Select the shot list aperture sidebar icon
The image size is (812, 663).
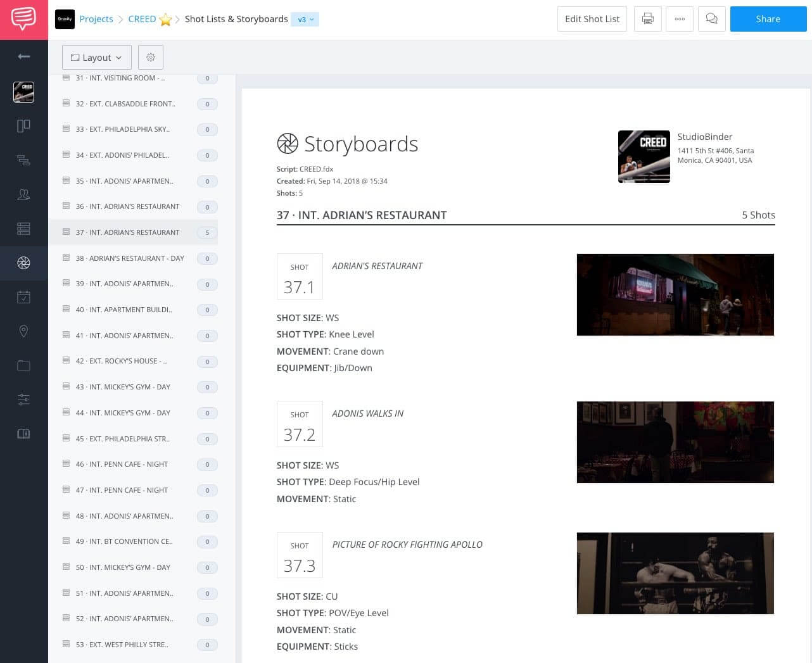23,263
